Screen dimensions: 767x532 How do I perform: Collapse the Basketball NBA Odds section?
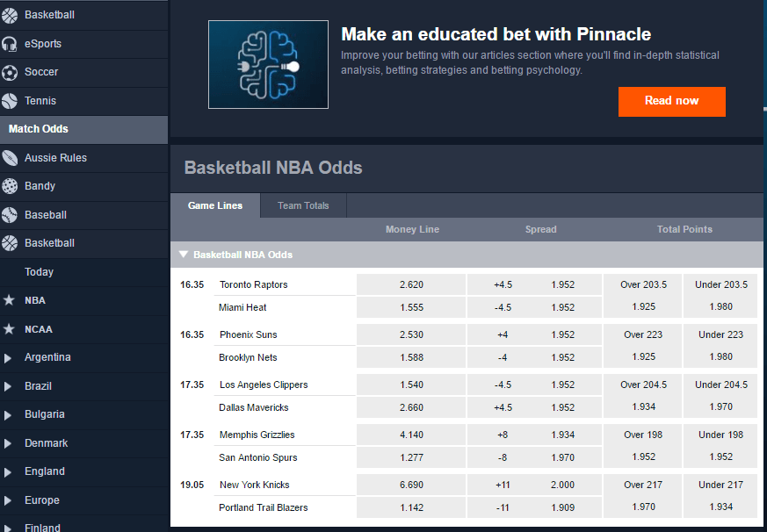click(184, 255)
